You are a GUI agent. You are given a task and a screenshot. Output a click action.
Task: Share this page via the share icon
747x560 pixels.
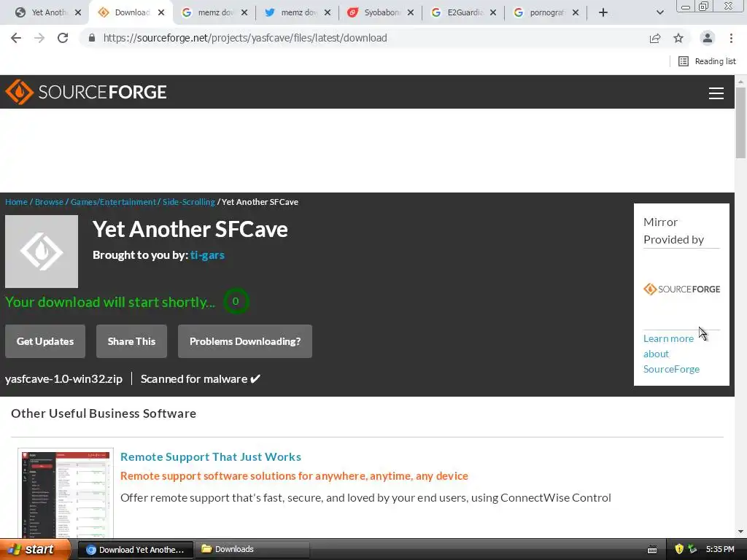click(655, 38)
